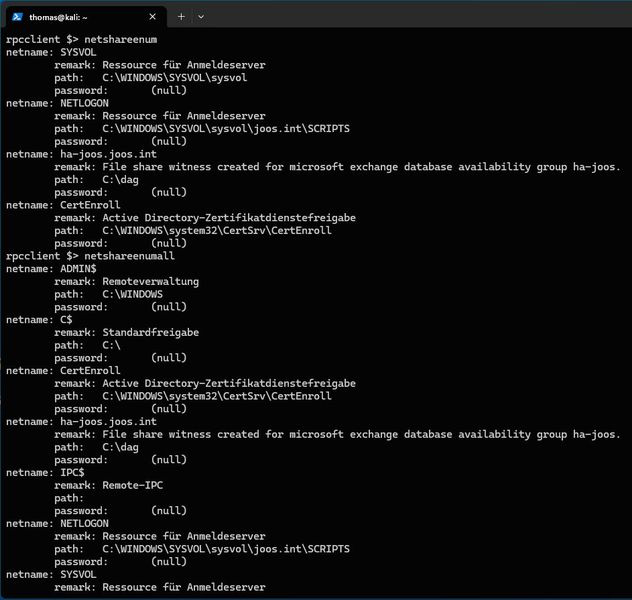This screenshot has width=632, height=600.
Task: Click 'netname: IPC$' line
Action: click(45, 473)
